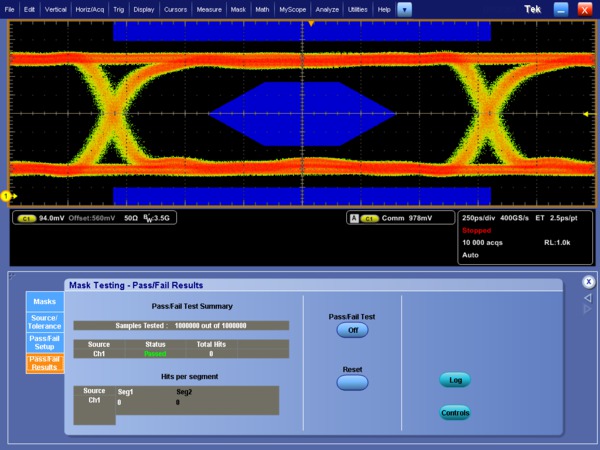Close the Mask Testing panel with X
The height and width of the screenshot is (450, 600).
589,282
